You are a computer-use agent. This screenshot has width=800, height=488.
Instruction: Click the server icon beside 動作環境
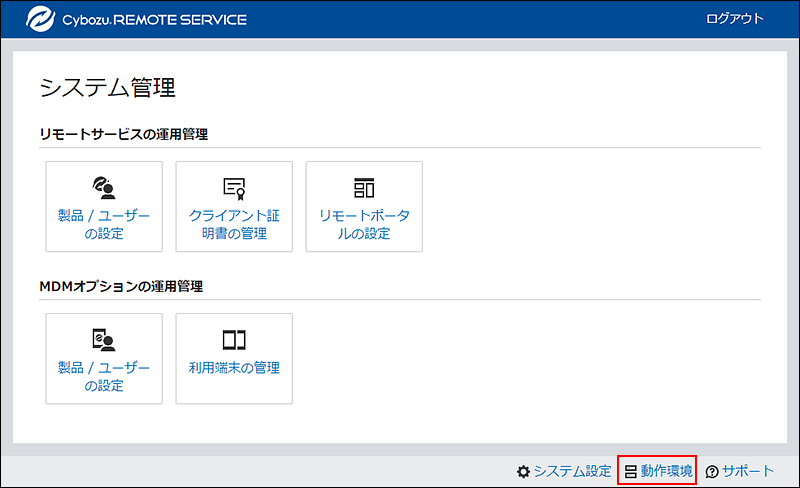(630, 471)
